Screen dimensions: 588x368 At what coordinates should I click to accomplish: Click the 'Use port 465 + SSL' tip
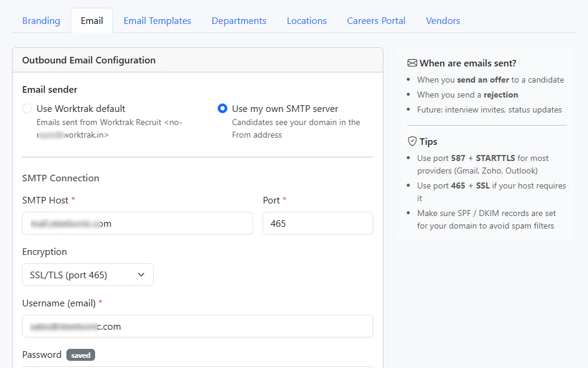click(x=492, y=191)
